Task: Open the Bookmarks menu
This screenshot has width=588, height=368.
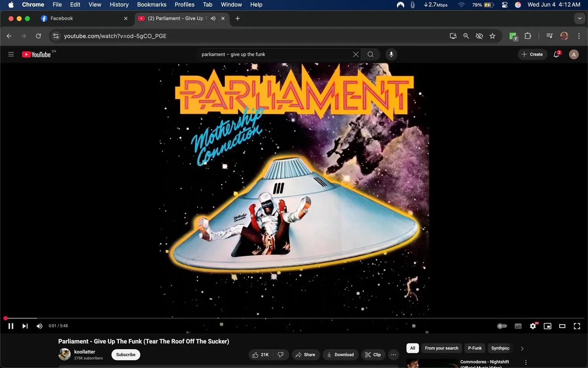Action: (152, 5)
